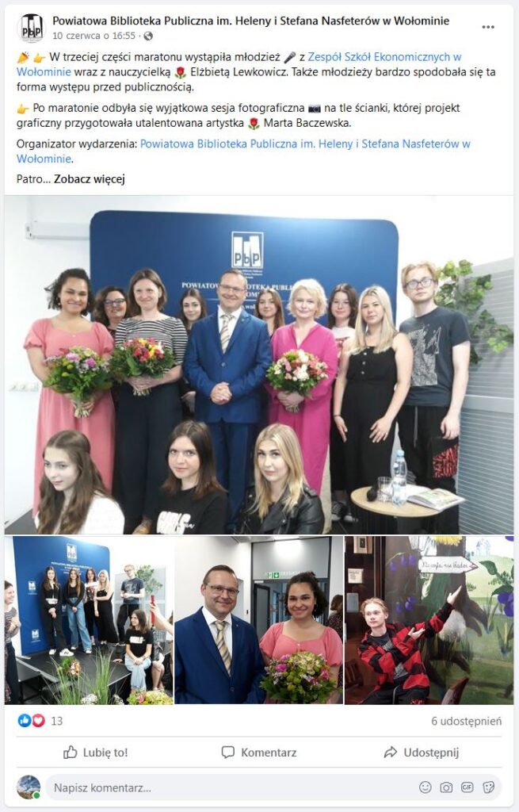
Task: Click the post timestamp 10 czerwca
Action: pyautogui.click(x=93, y=36)
